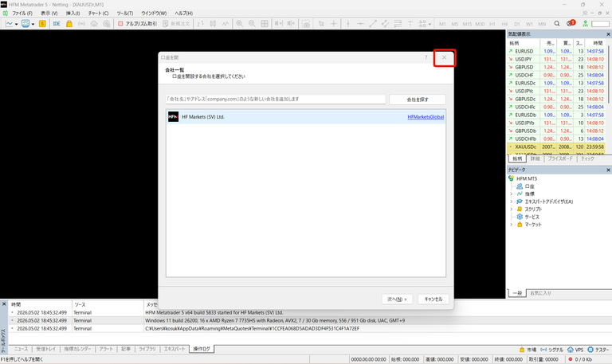Image resolution: width=612 pixels, height=364 pixels.
Task: Click the search magnifier icon in toolbar
Action: coord(557,24)
